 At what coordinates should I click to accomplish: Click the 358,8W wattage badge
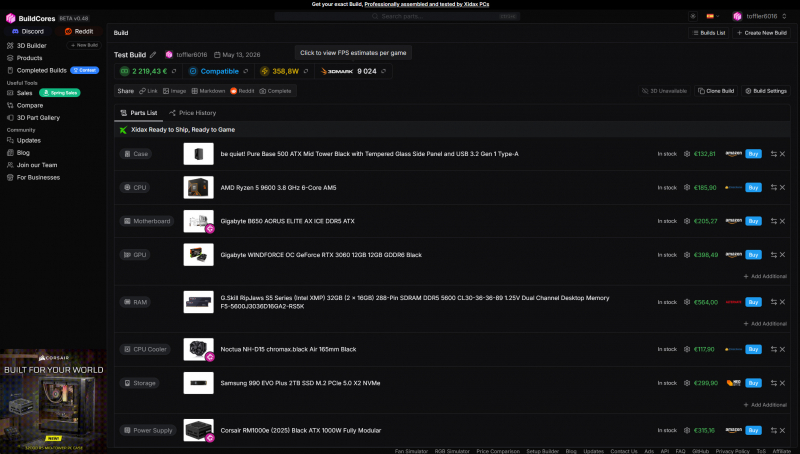point(285,71)
